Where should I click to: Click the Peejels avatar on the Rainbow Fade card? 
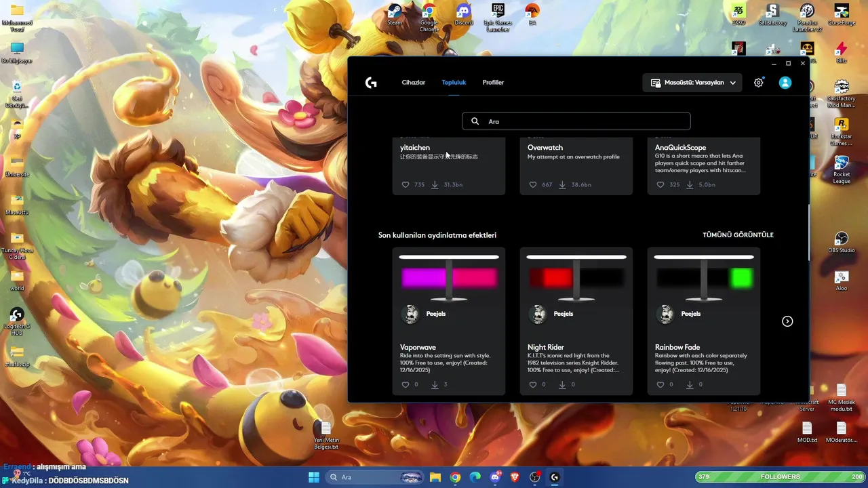[x=665, y=314]
